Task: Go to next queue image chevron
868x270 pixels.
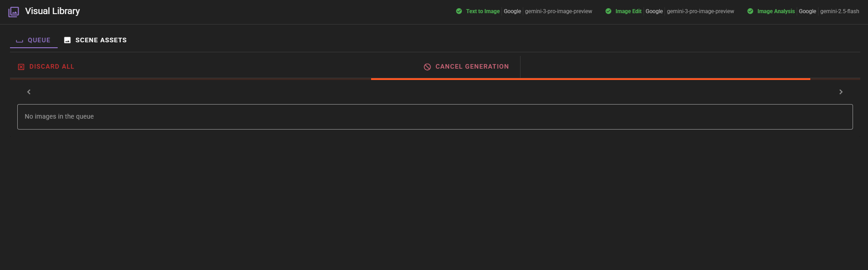Action: (841, 92)
